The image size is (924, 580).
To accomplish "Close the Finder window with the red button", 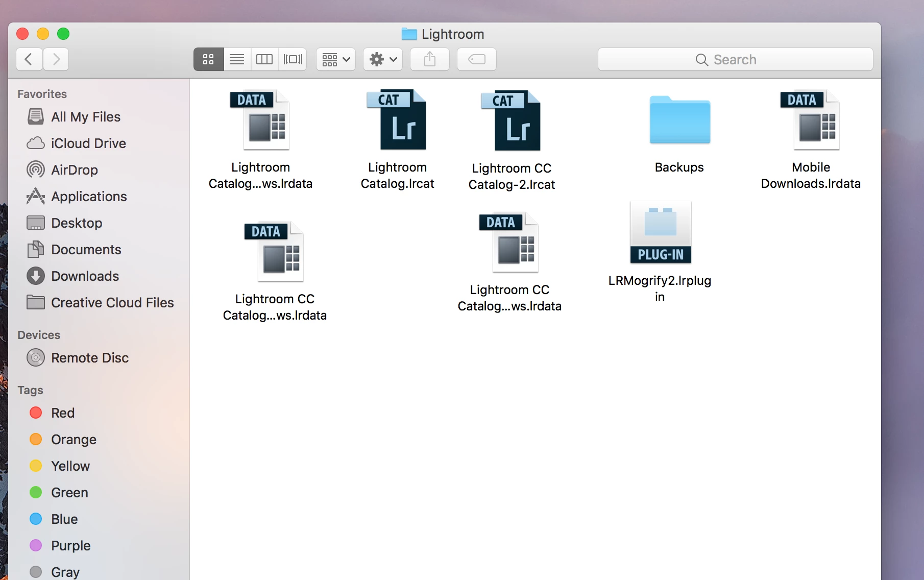I will pos(22,34).
